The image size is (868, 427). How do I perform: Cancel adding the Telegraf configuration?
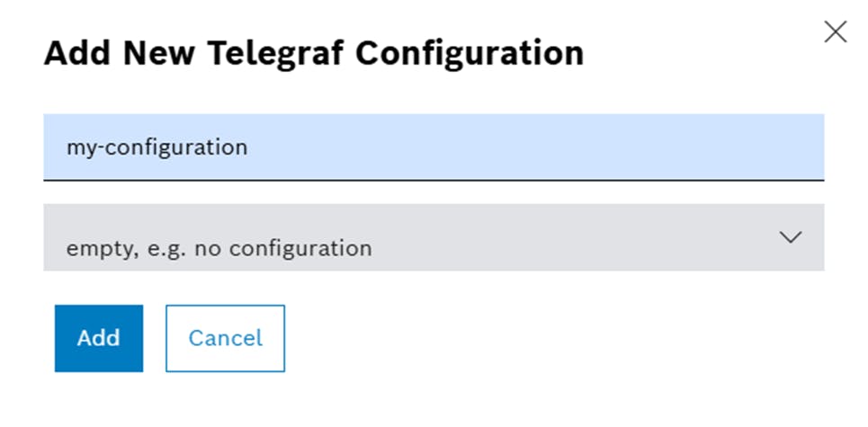(225, 338)
